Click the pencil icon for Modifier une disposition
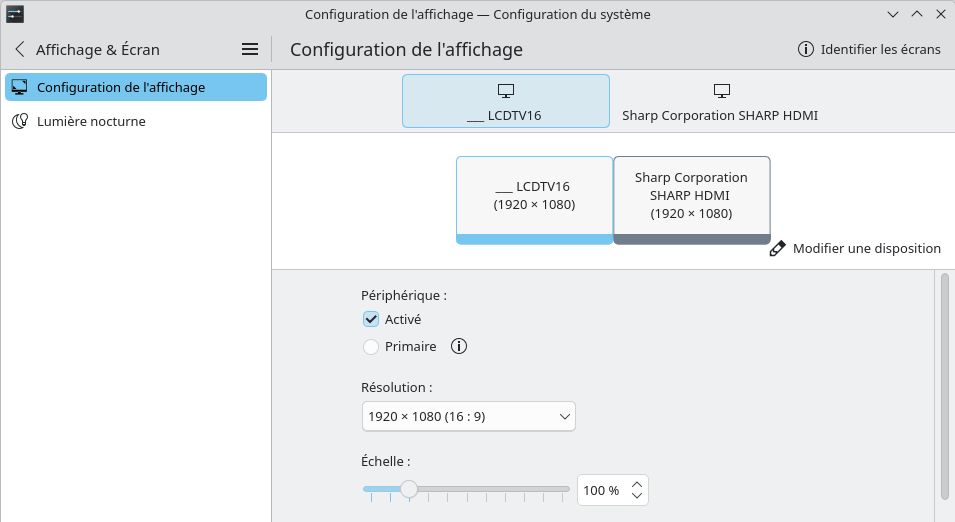This screenshot has height=522, width=955. click(x=778, y=248)
